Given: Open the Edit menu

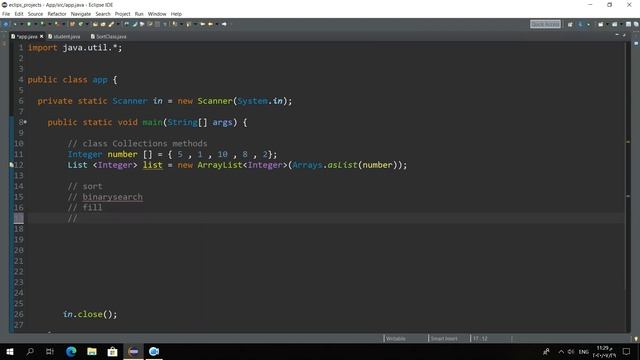Looking at the screenshot, I should coord(19,14).
